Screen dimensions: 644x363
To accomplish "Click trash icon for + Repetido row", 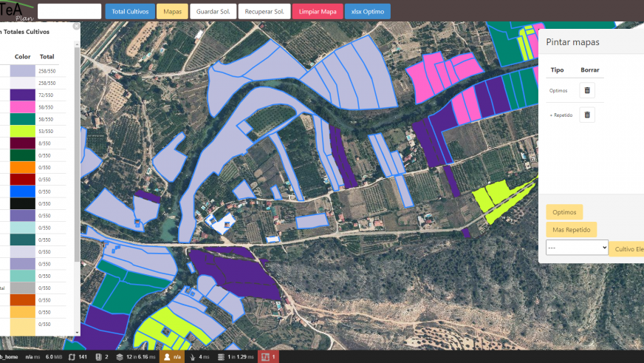I will point(587,115).
